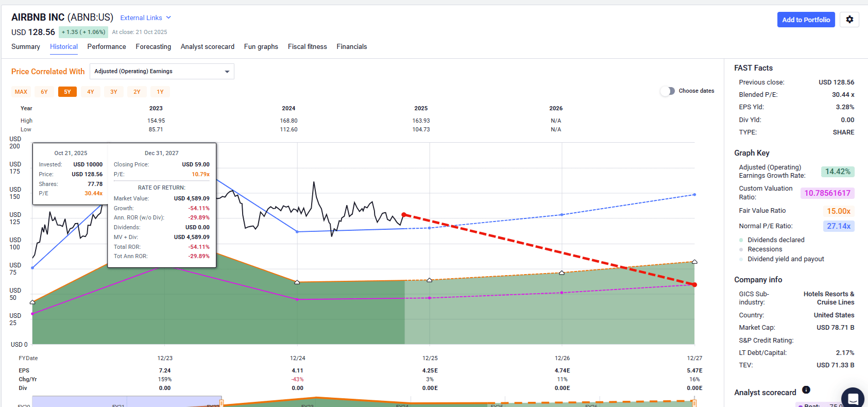Viewport: 868px width, 407px height.
Task: Select the 4Y time range
Action: click(91, 92)
